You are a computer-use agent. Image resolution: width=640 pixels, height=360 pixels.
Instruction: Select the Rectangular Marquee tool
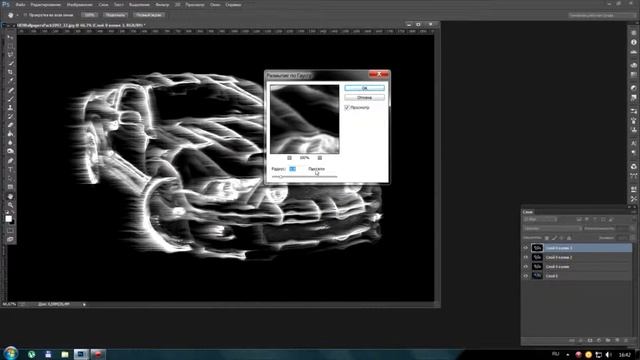pos(11,46)
